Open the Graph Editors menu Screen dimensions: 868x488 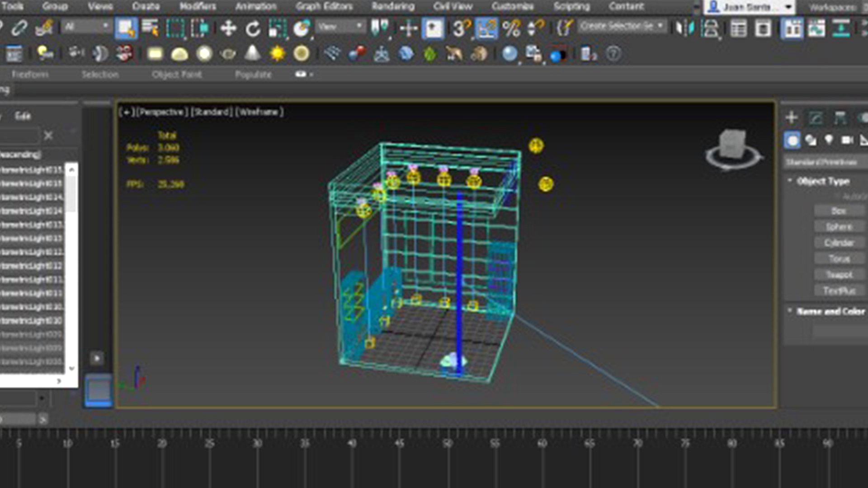coord(324,6)
